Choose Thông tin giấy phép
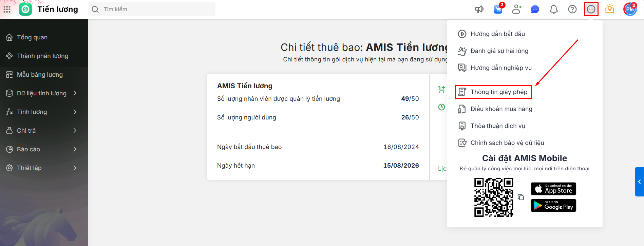Viewport: 644px width, 246px height. (x=493, y=92)
